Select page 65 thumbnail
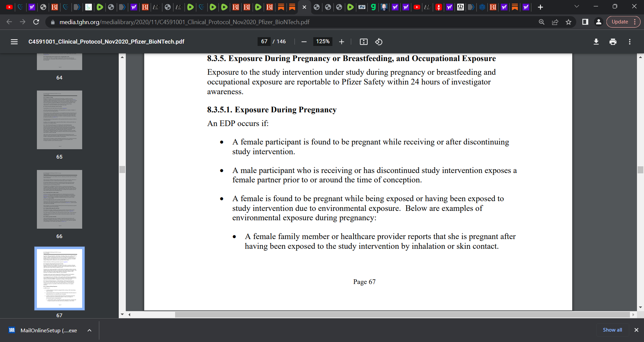Screen dimensions: 644x342 tap(59, 120)
